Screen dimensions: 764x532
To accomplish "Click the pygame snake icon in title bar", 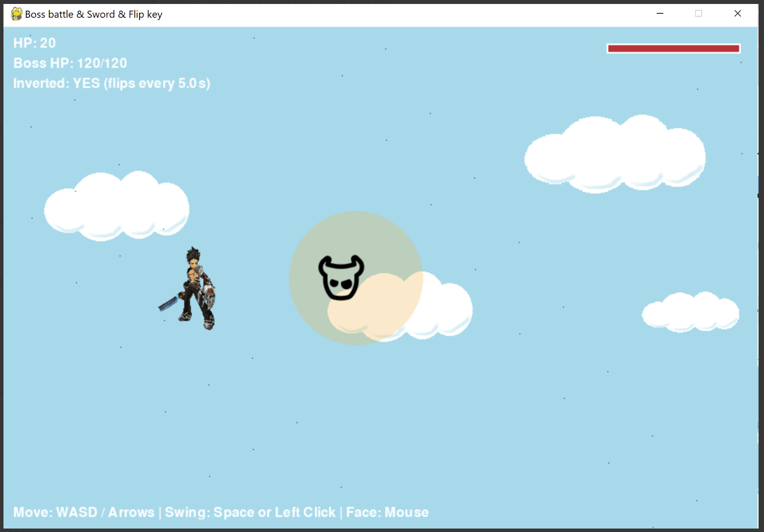I will 16,14.
